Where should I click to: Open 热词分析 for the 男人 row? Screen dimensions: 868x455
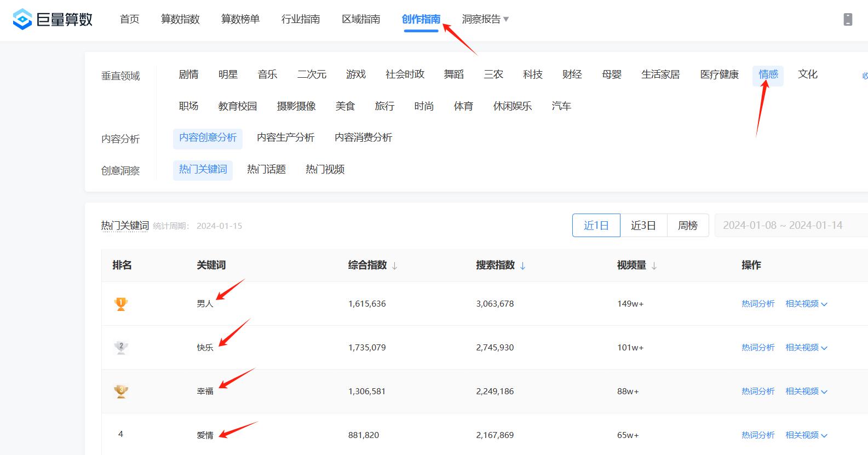pyautogui.click(x=758, y=304)
